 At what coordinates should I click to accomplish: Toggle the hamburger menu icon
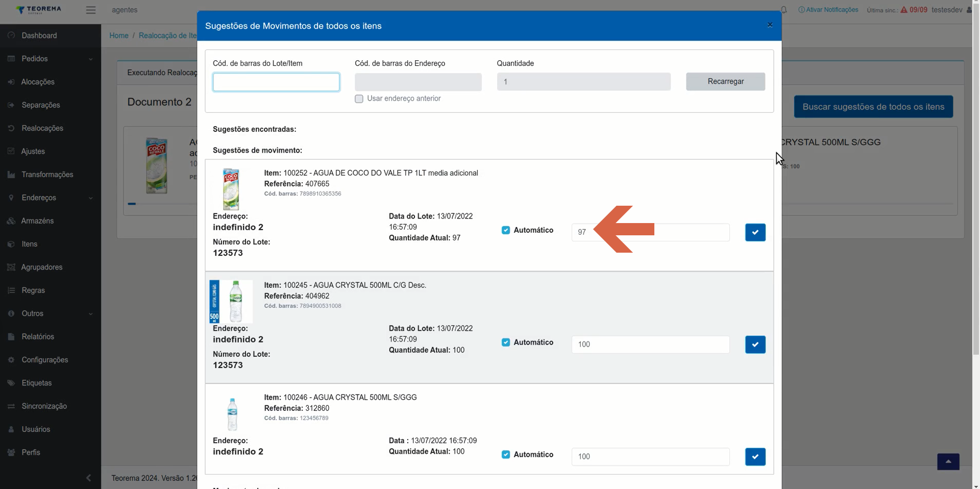point(91,10)
